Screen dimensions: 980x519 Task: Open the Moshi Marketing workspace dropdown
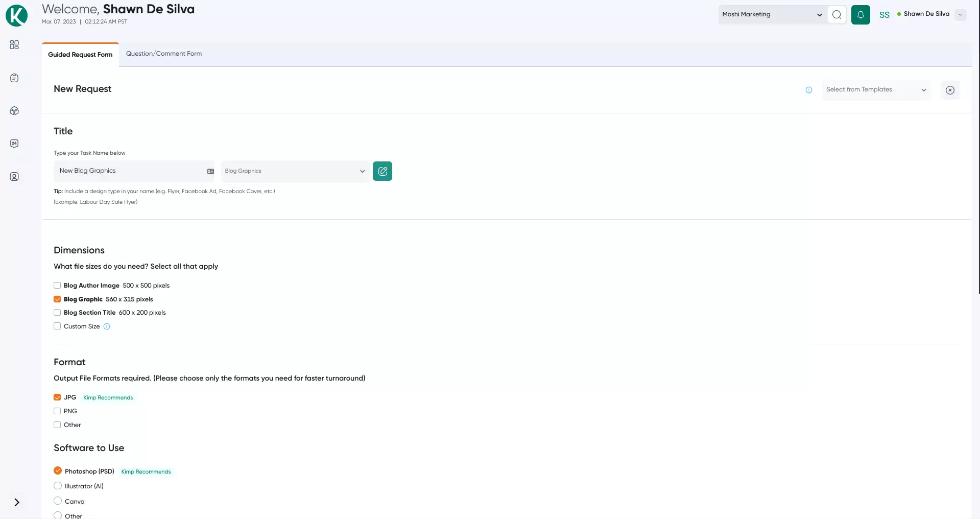point(771,14)
